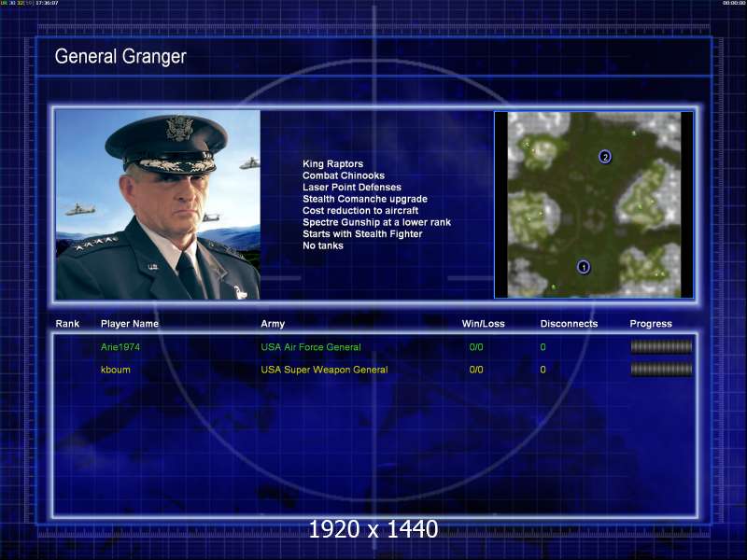Select player name kboum

point(115,370)
